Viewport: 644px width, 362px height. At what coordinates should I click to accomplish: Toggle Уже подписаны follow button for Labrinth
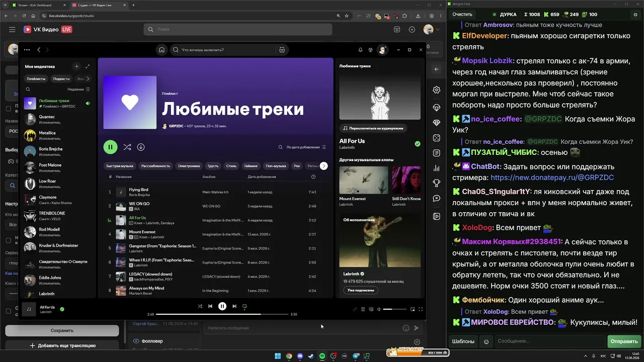pos(360,290)
